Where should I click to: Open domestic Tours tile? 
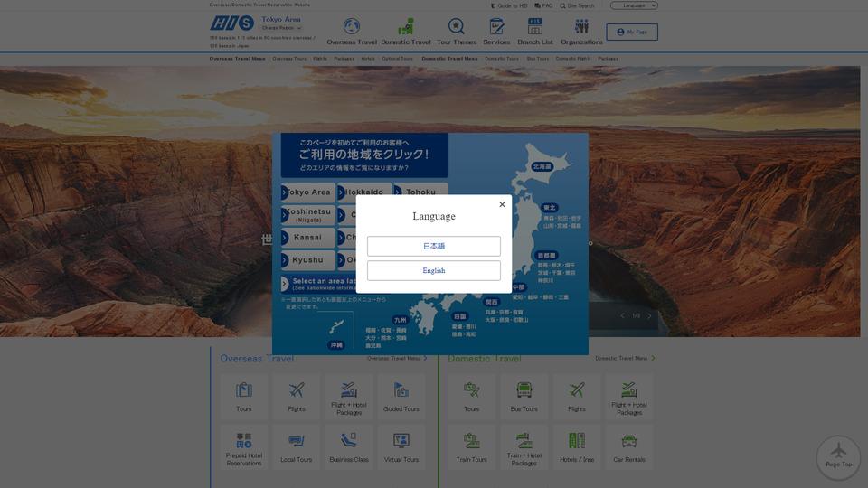click(x=472, y=396)
